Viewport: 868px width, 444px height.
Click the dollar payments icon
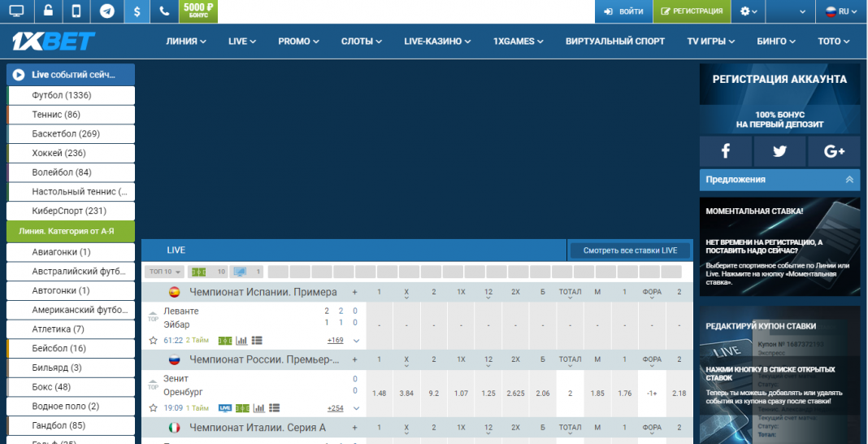pos(137,11)
